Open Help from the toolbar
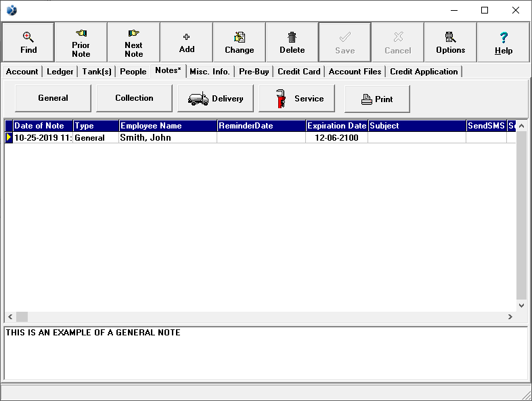The image size is (532, 401). (503, 42)
